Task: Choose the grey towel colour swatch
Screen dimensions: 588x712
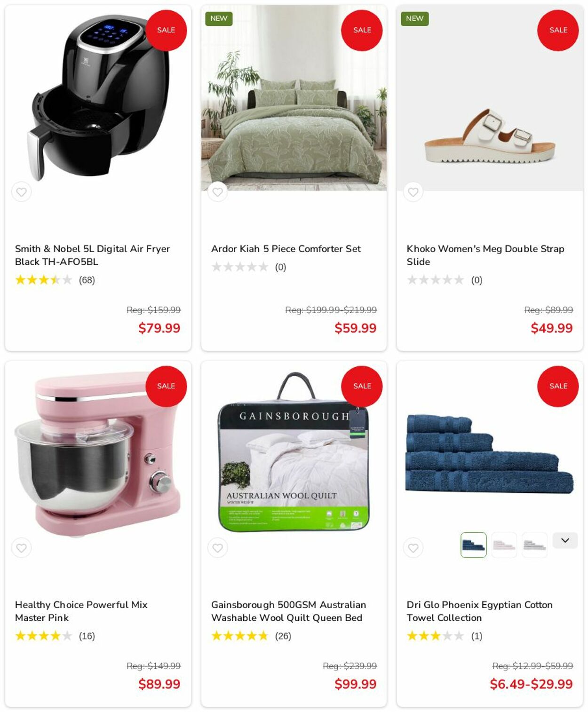Action: (534, 545)
